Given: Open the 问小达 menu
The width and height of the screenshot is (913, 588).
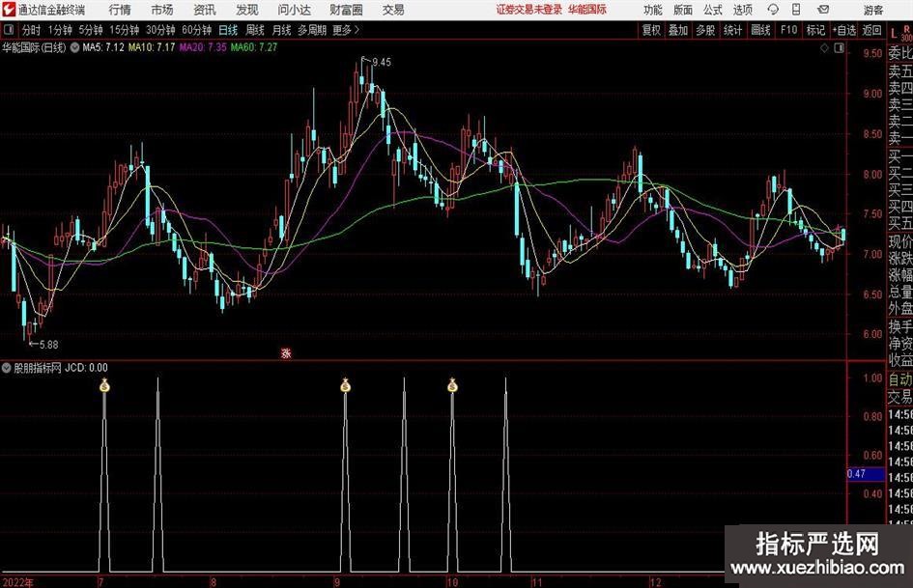Looking at the screenshot, I should (294, 10).
